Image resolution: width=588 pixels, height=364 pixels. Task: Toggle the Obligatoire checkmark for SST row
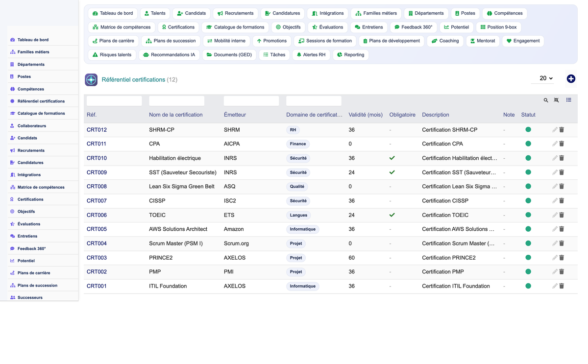pos(392,172)
